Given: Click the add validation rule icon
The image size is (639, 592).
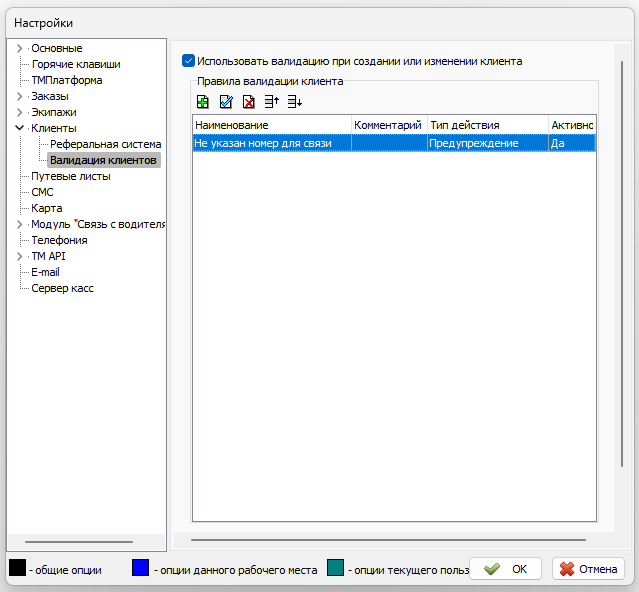Looking at the screenshot, I should [x=202, y=101].
